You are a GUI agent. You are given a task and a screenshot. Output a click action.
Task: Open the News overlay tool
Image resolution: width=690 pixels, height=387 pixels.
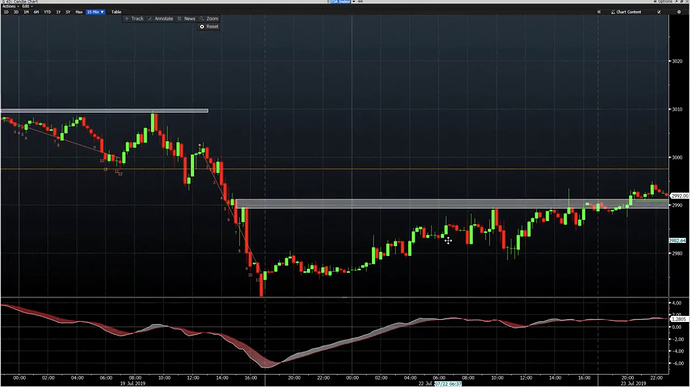[x=187, y=18]
